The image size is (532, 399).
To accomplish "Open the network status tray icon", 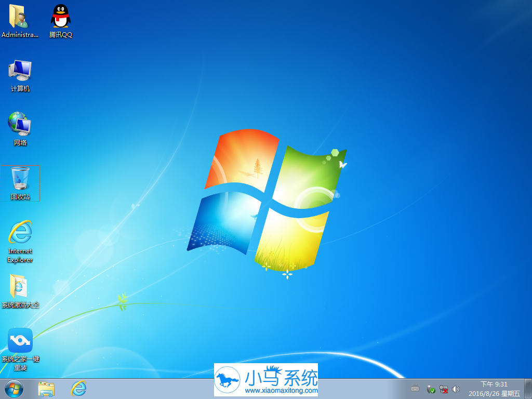I will tap(444, 389).
